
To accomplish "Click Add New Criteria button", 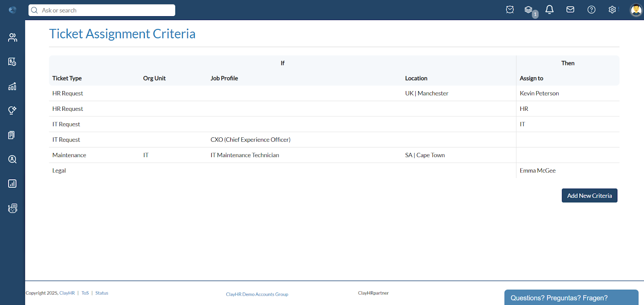I will 589,195.
